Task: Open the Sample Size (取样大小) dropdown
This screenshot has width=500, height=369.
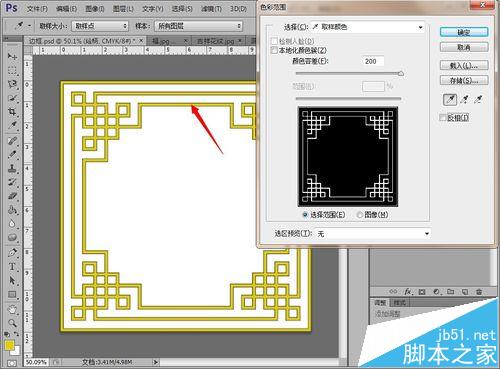Action: tap(100, 26)
